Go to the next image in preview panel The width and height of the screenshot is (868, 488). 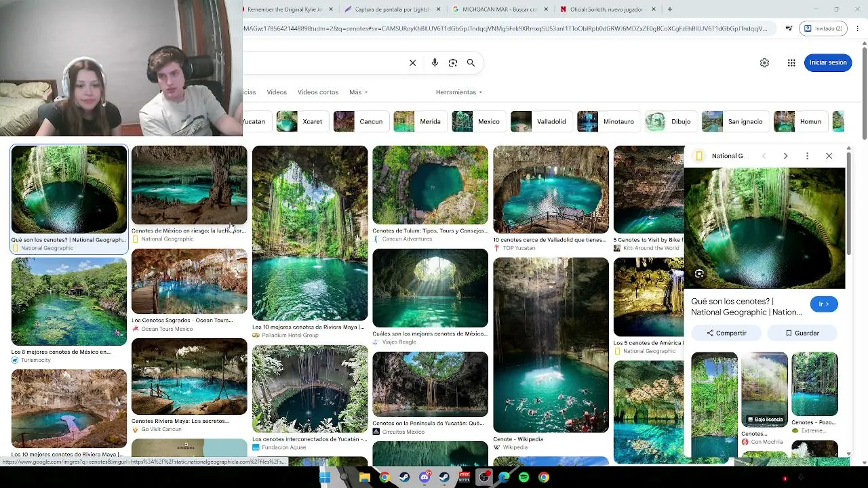(x=785, y=156)
